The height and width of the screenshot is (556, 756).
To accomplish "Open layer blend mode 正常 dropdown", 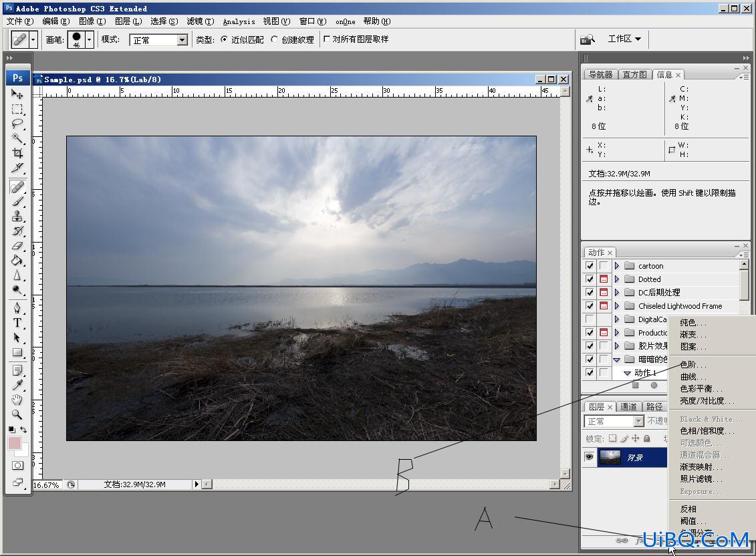I will click(x=639, y=421).
